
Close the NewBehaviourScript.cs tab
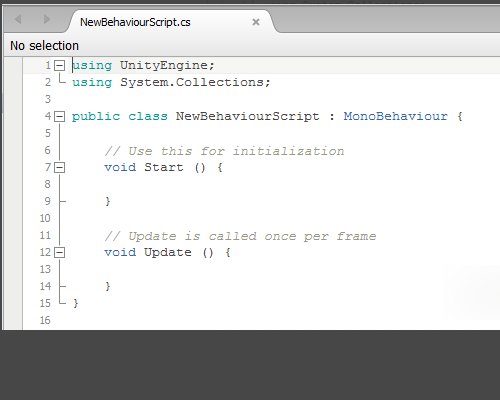coord(256,22)
